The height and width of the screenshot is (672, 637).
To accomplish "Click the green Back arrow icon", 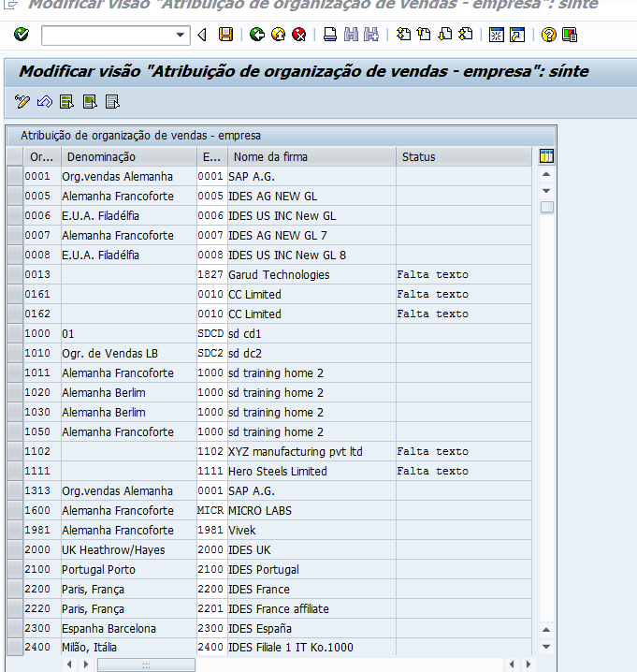I will (257, 35).
